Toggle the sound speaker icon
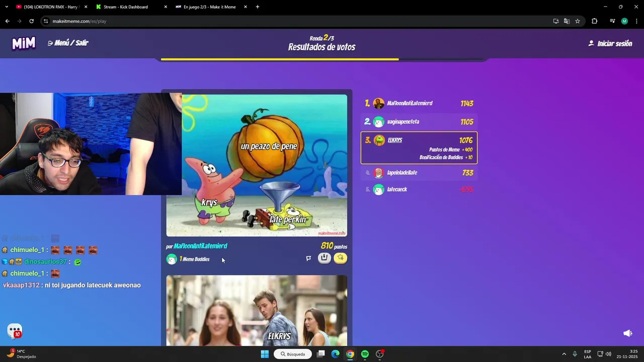The image size is (644, 362). click(627, 333)
